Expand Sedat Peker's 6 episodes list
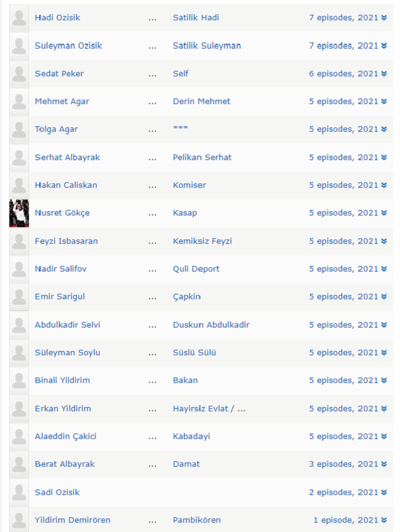This screenshot has height=532, width=400. coord(348,74)
